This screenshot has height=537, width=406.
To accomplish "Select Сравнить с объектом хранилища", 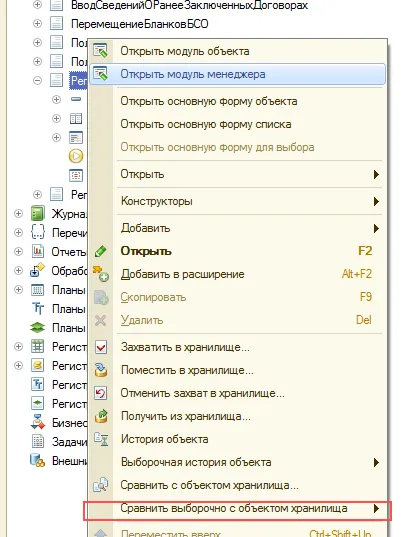I will coord(237,485).
